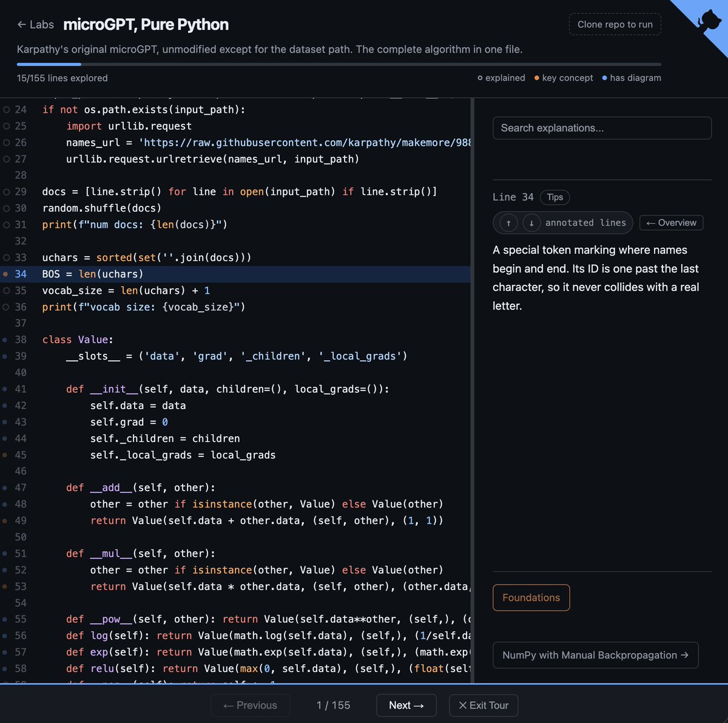728x723 pixels.
Task: Select line 29 marker dot
Action: (x=7, y=192)
